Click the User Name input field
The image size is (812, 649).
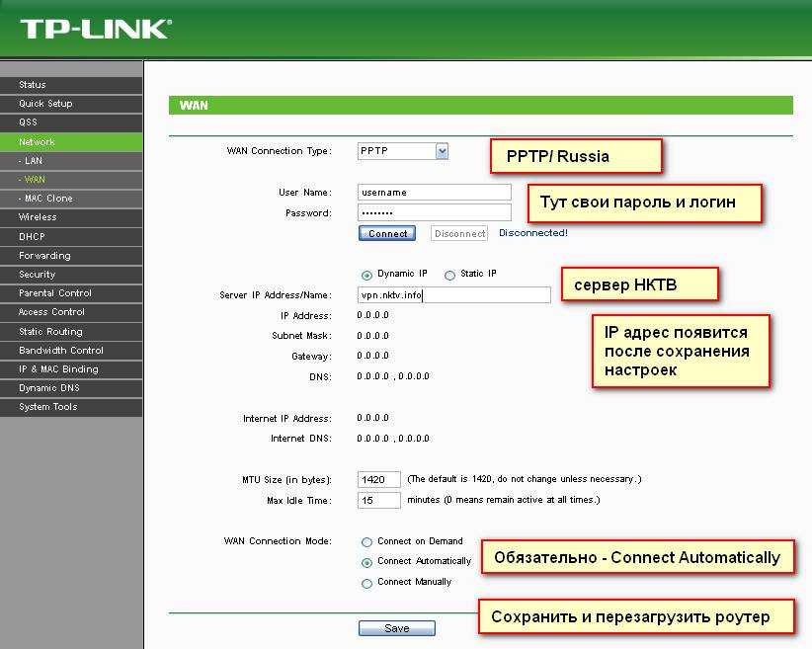point(434,193)
